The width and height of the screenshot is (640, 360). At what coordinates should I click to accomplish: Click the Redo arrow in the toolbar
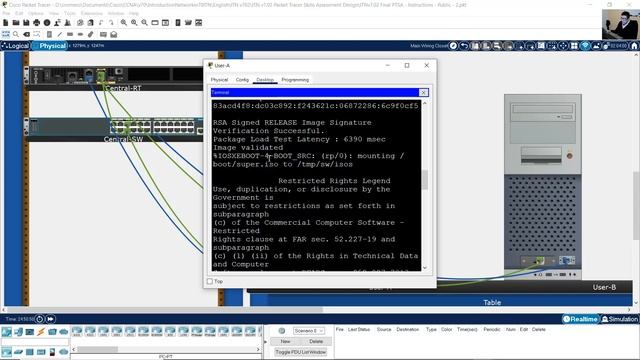click(111, 23)
